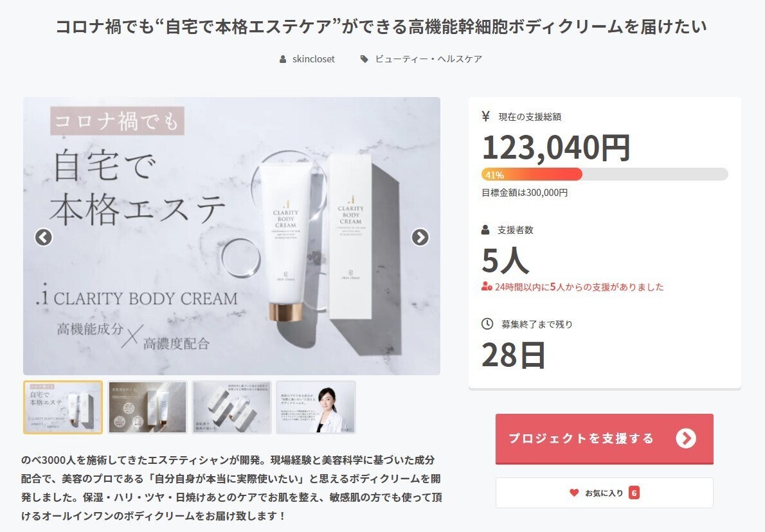
Task: Click the arrow circle in the support button
Action: (686, 438)
